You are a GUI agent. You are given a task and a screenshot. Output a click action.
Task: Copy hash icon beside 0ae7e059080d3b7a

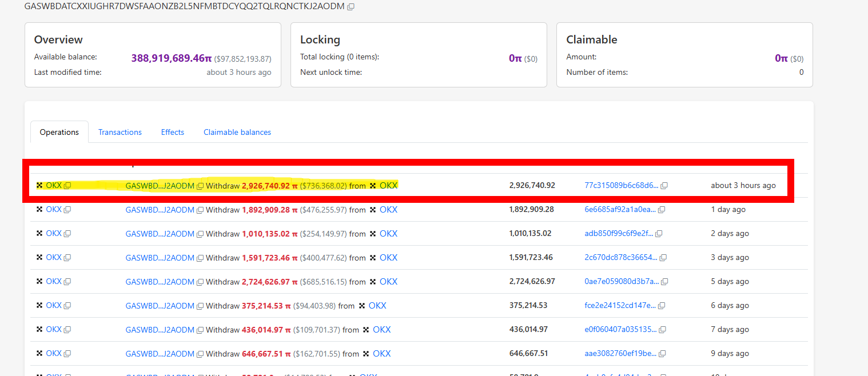(664, 282)
